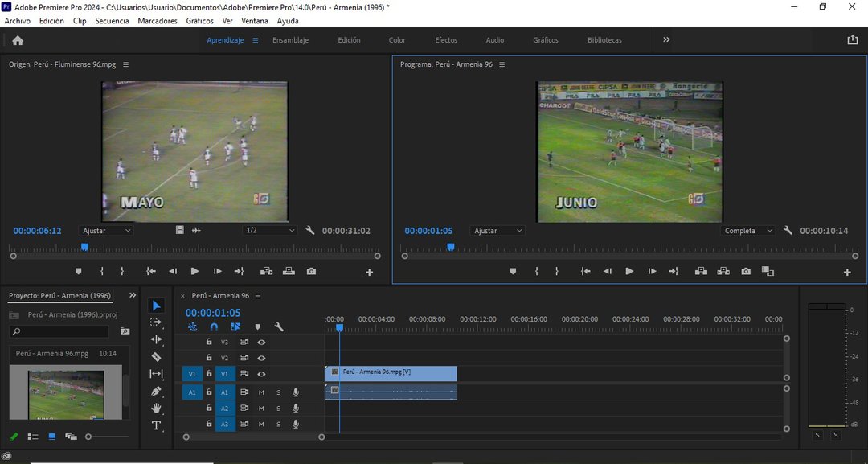Viewport: 868px width, 464px height.
Task: Mute audio track A1
Action: coord(261,392)
